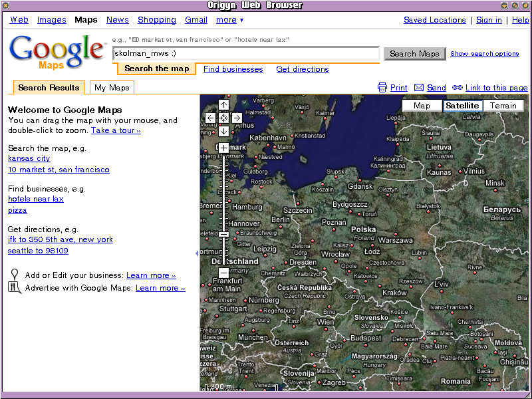Click 'Link to this page'
This screenshot has height=399, width=532.
[x=496, y=88]
